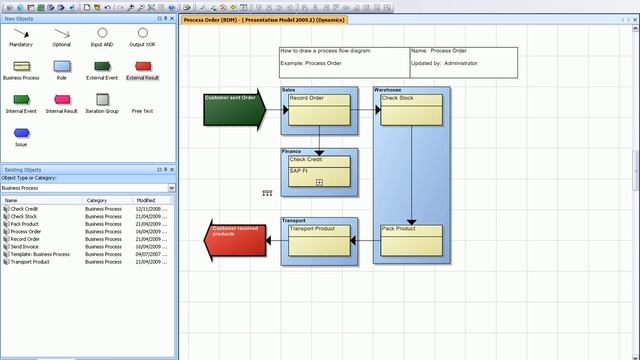Click the 'Name: Process Order' header text
The width and height of the screenshot is (640, 360).
(439, 51)
